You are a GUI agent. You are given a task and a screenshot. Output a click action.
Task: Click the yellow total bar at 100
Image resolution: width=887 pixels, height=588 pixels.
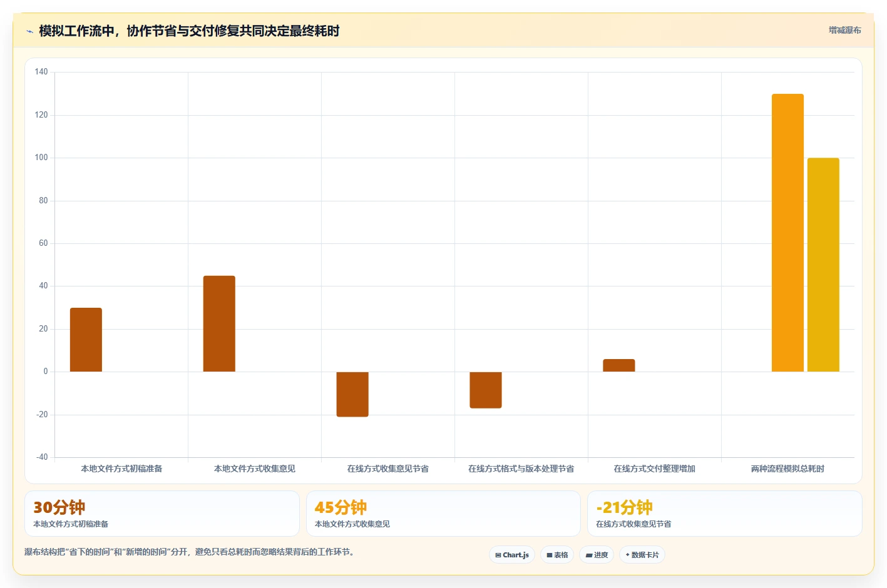823,265
